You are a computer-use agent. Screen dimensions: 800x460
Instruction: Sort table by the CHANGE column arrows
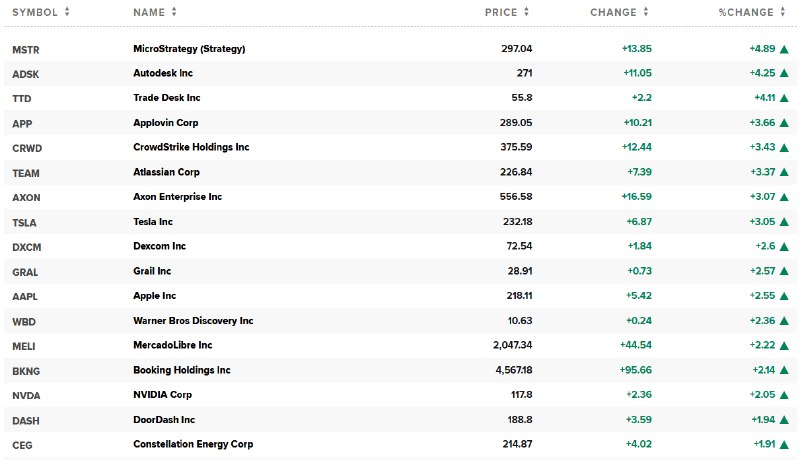[x=646, y=12]
